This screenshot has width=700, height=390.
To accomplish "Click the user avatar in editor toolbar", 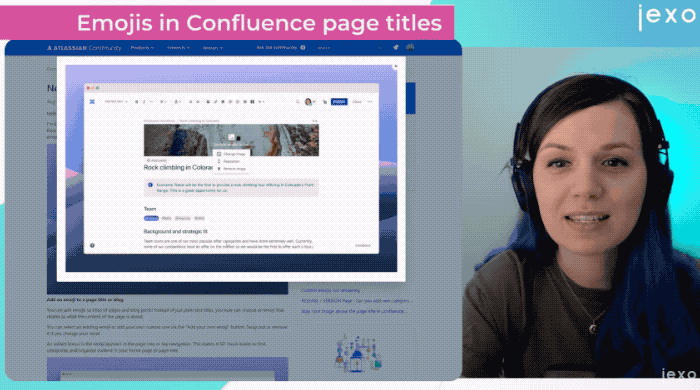I will [x=308, y=102].
